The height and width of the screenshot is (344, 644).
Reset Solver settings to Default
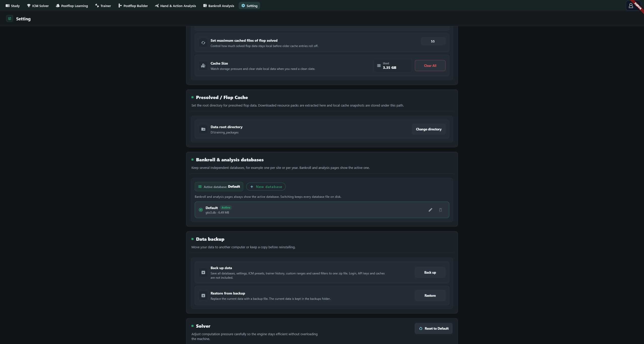click(x=433, y=328)
